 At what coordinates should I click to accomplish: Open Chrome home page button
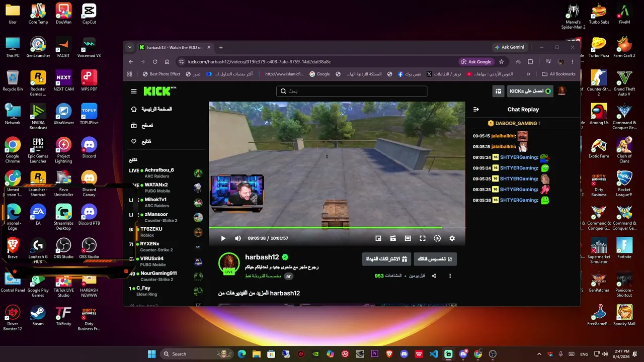[167, 62]
